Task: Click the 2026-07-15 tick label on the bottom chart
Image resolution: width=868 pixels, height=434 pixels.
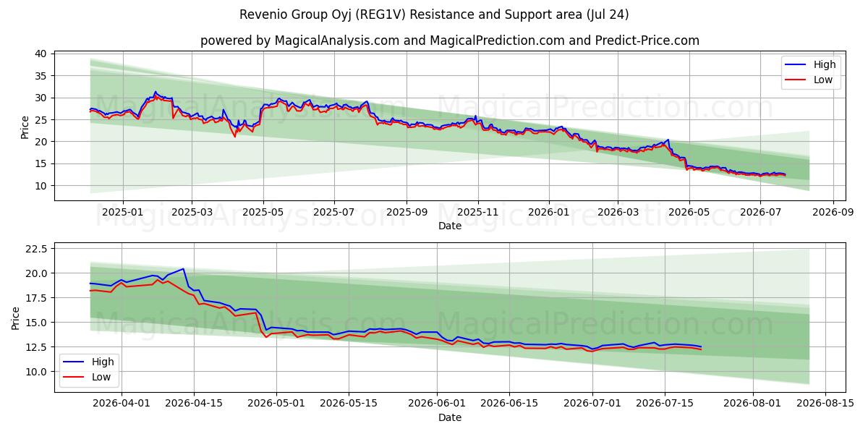Action: [x=665, y=404]
